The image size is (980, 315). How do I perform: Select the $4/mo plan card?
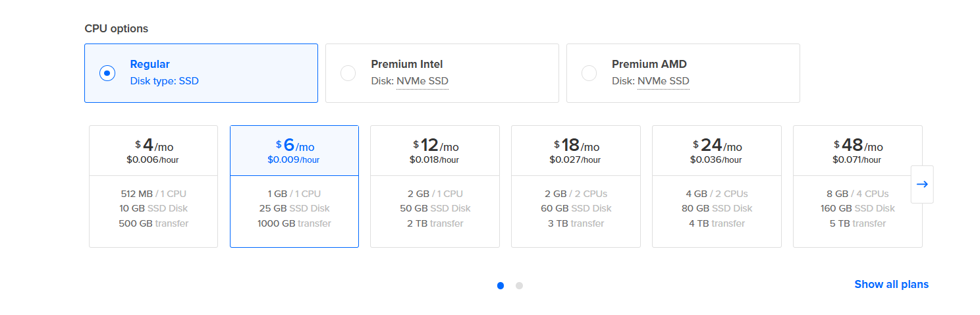153,186
